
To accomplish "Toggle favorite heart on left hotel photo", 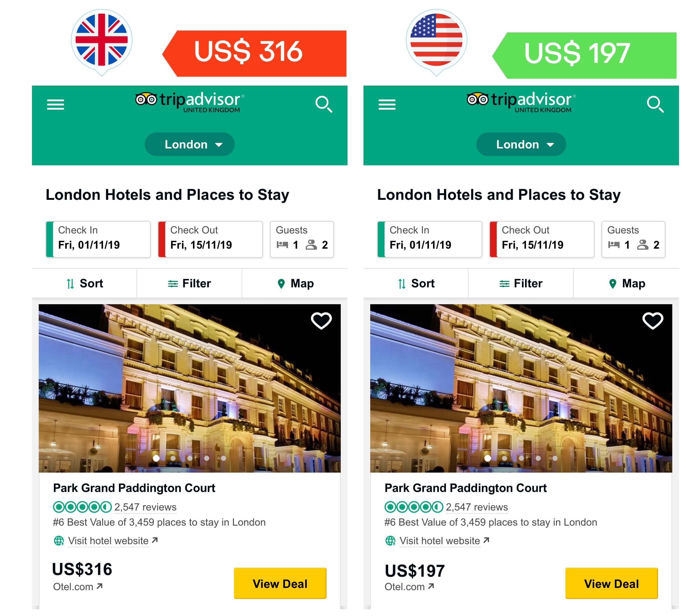I will click(321, 320).
